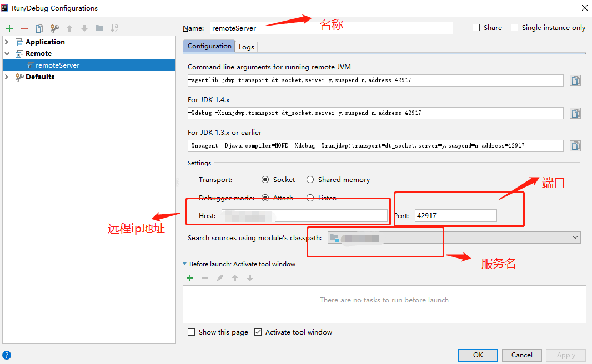Click the create folder toolbar icon
Image resolution: width=592 pixels, height=364 pixels.
99,28
